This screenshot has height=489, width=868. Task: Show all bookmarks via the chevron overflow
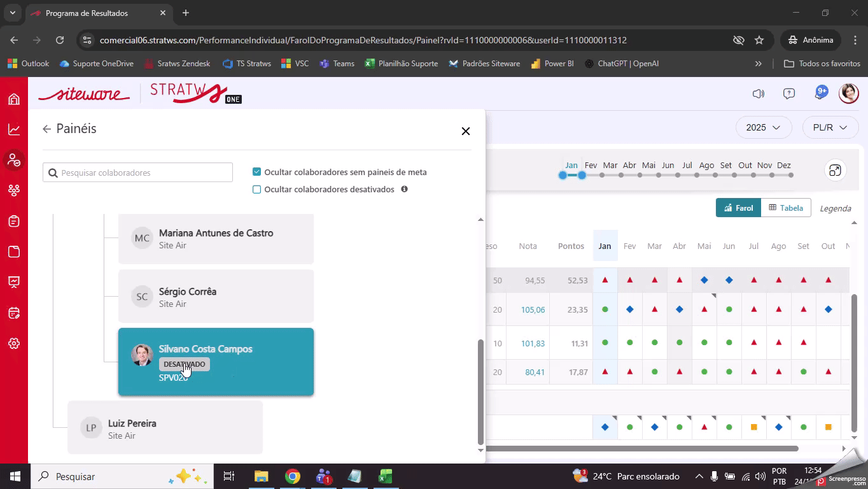[x=758, y=64]
